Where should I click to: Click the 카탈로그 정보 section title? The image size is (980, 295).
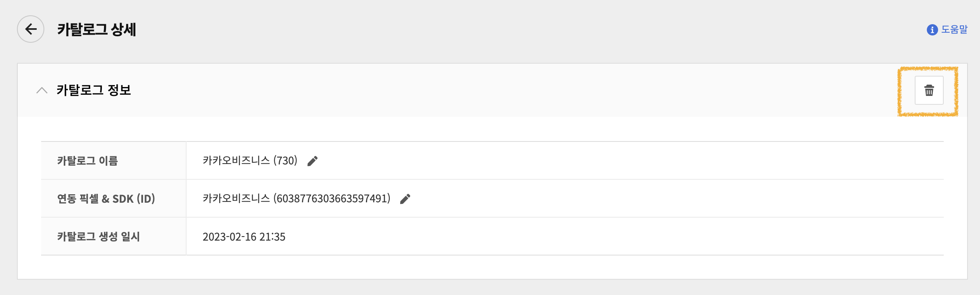(94, 90)
